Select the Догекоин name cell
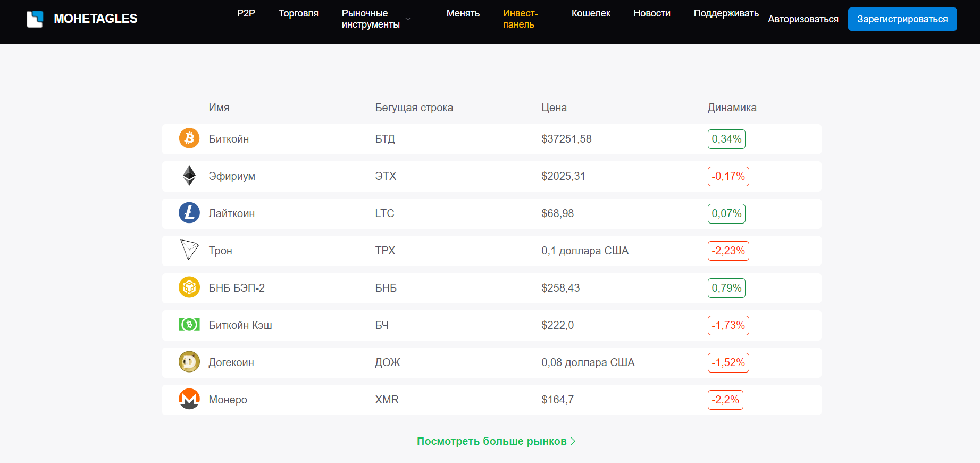The width and height of the screenshot is (980, 463). pyautogui.click(x=231, y=362)
